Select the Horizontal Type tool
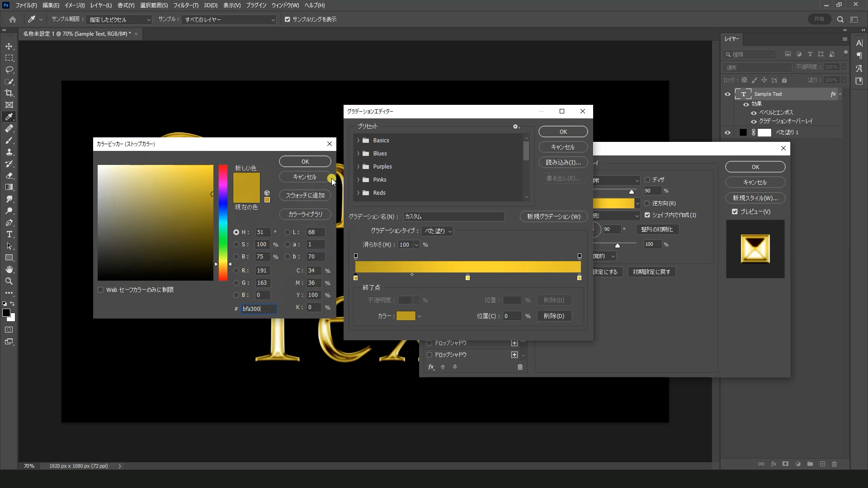 (9, 235)
